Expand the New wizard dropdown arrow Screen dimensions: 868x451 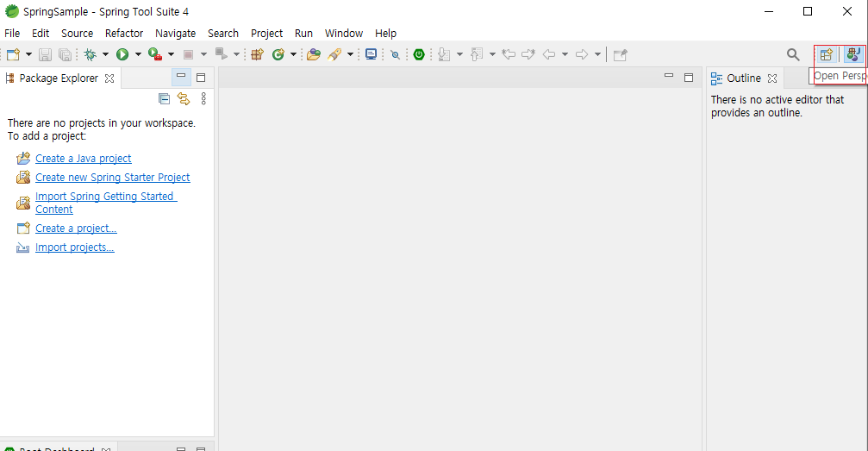(x=28, y=54)
